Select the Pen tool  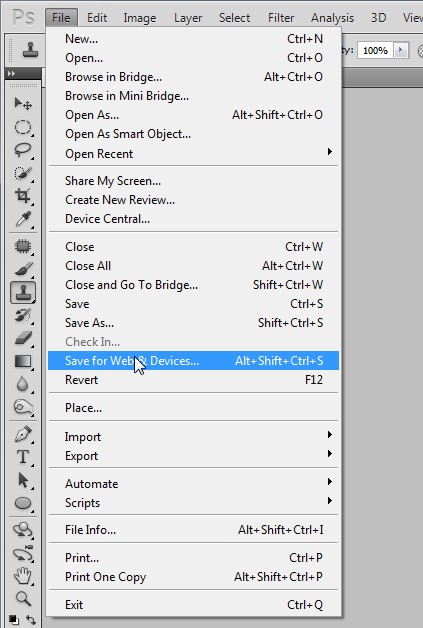tap(23, 434)
